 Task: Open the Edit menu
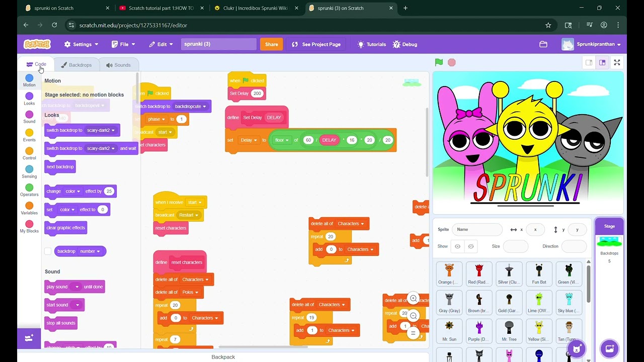click(x=161, y=44)
